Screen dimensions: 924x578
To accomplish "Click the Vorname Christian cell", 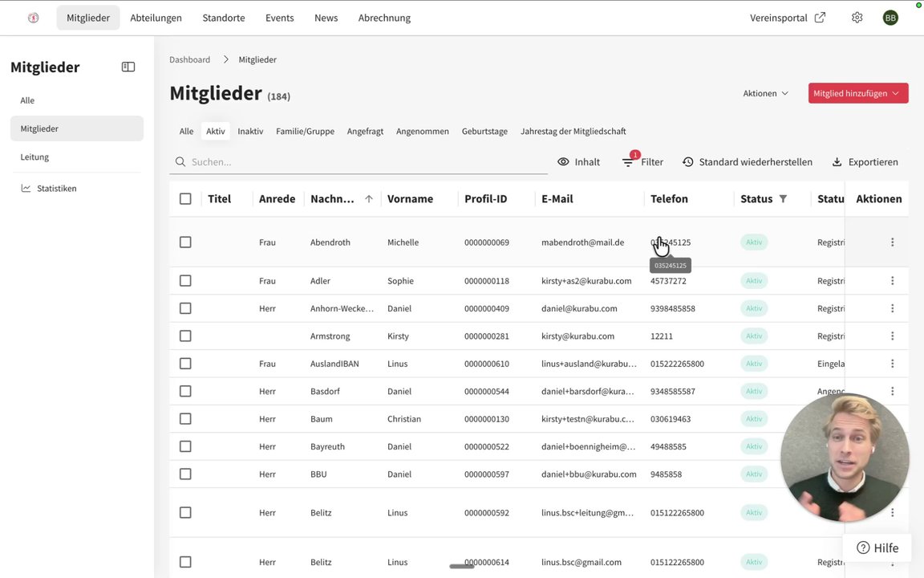I will [x=404, y=419].
